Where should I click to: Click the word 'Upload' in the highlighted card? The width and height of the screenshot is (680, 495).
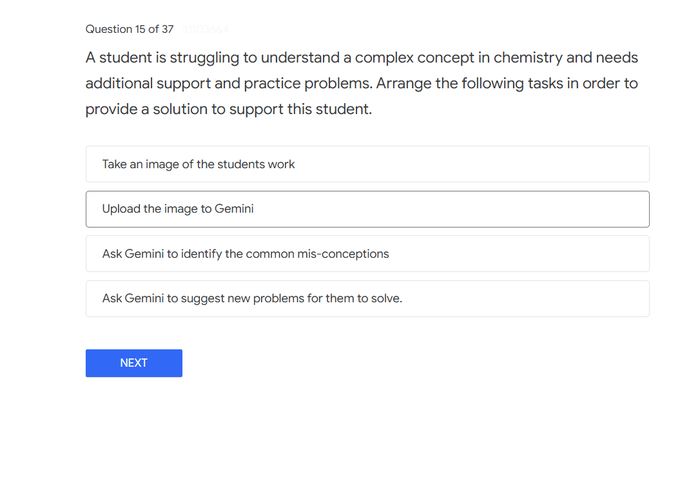click(121, 209)
